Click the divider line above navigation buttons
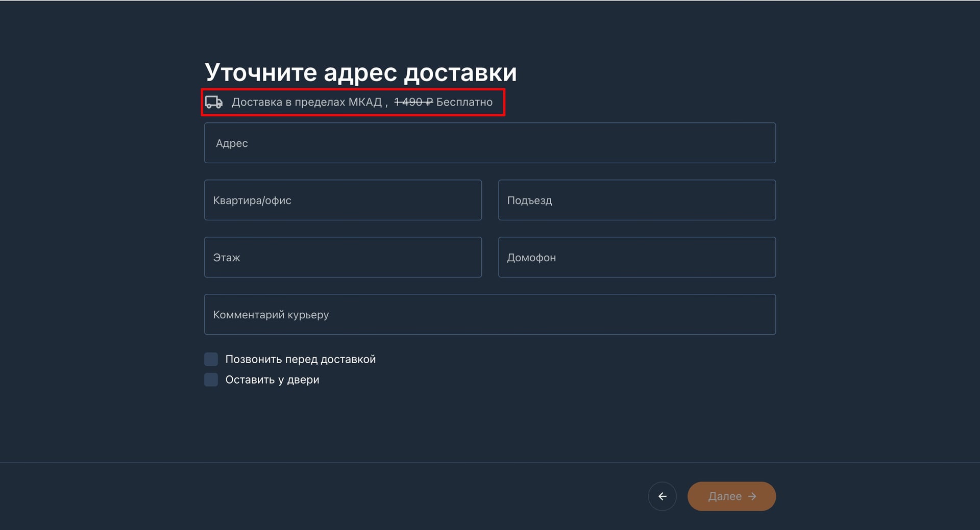Screen dimensions: 980x530 [490, 462]
